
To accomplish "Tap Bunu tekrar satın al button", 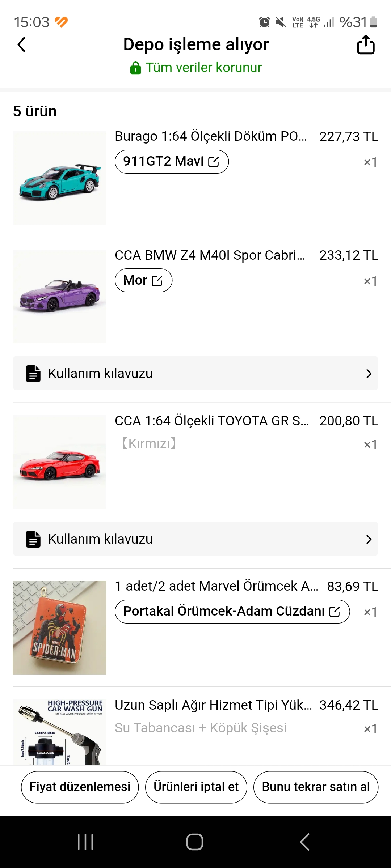I will pos(316,787).
